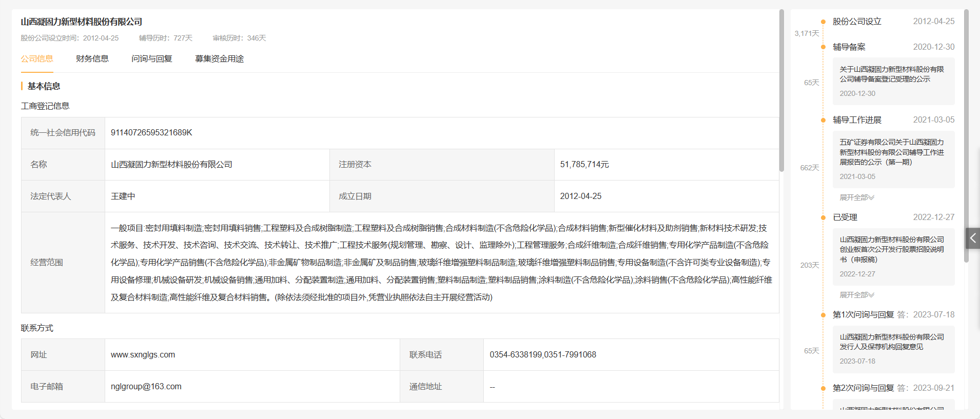Click the 辅导工作进展 timeline marker

pyautogui.click(x=823, y=120)
